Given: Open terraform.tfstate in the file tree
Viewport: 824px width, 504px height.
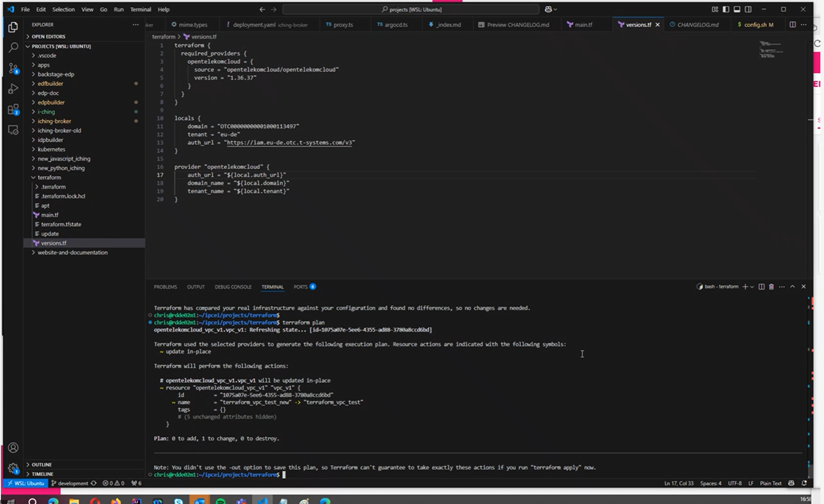Looking at the screenshot, I should [x=61, y=225].
